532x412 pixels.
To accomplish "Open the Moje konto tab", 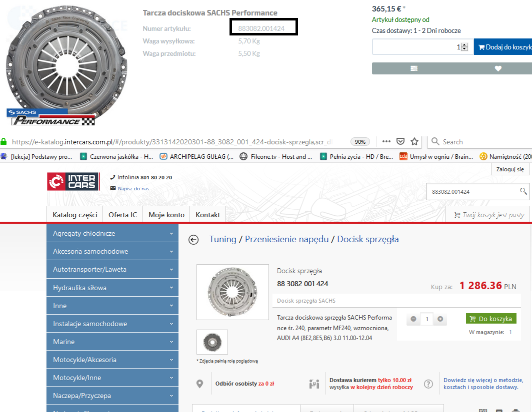I will click(166, 214).
